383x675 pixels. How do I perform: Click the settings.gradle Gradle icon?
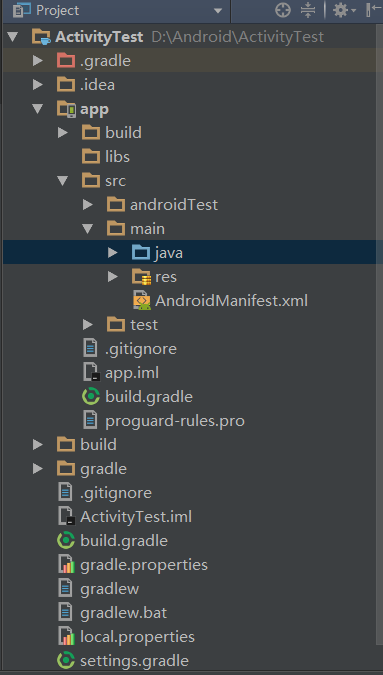pyautogui.click(x=66, y=660)
